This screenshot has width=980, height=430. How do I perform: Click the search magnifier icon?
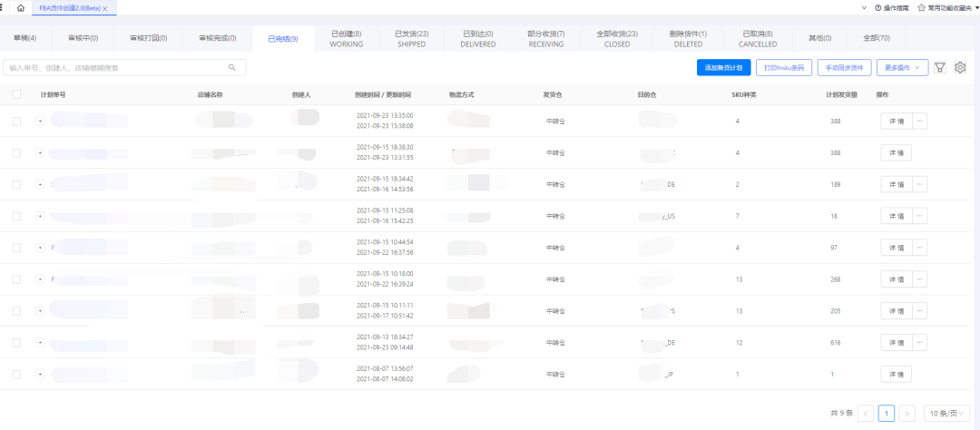point(232,67)
